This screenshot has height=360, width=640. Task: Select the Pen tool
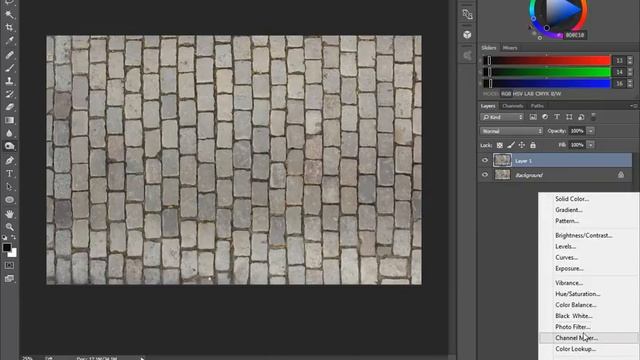(x=9, y=160)
